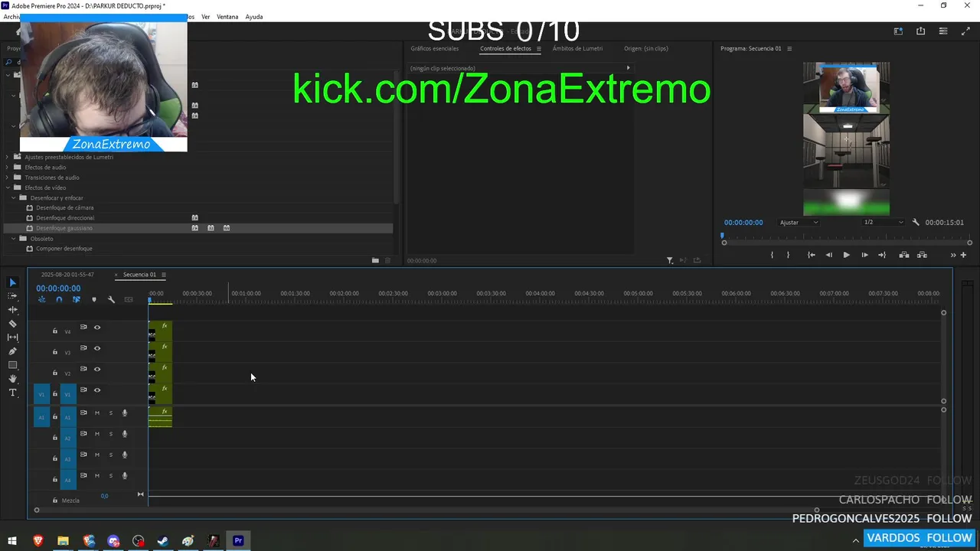
Task: Select the Slip tool
Action: pos(12,337)
